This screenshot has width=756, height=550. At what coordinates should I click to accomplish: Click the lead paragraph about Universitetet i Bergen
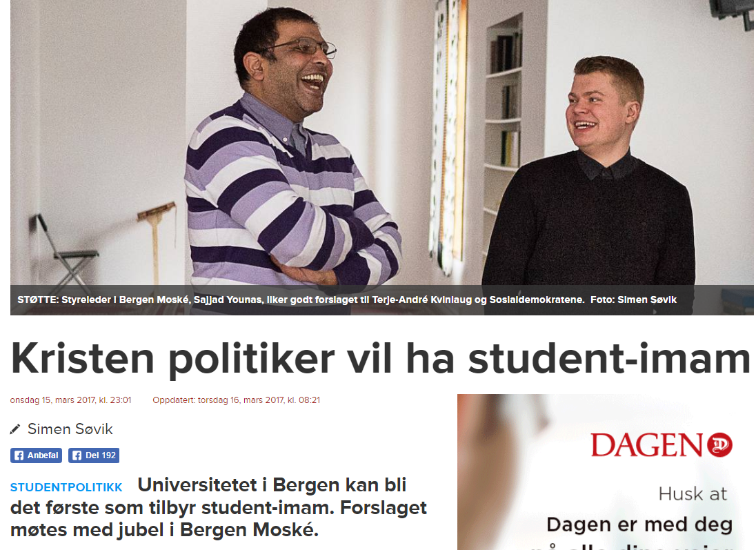pyautogui.click(x=219, y=507)
